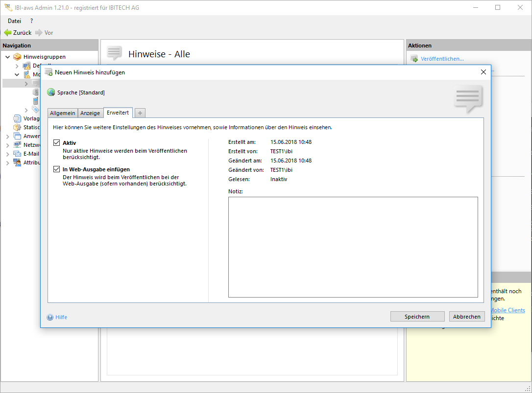
Task: Open the Anzeige tab
Action: pos(90,113)
